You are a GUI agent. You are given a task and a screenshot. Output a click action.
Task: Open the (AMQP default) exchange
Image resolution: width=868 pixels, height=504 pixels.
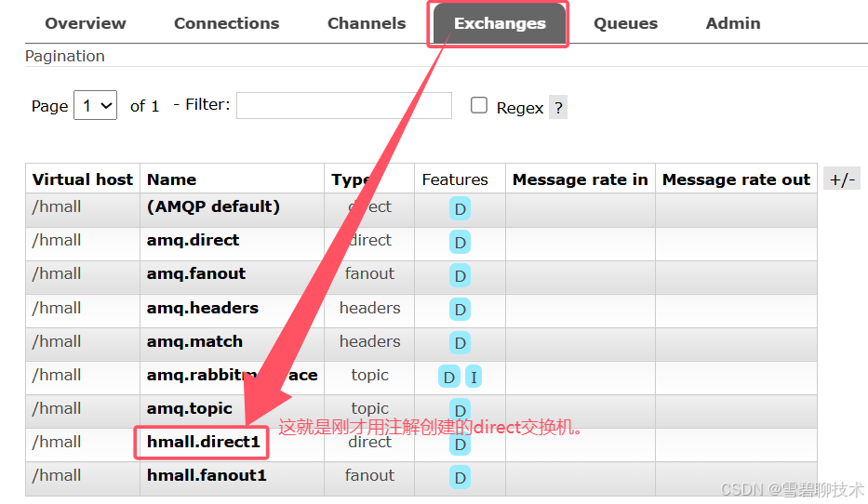click(x=213, y=207)
